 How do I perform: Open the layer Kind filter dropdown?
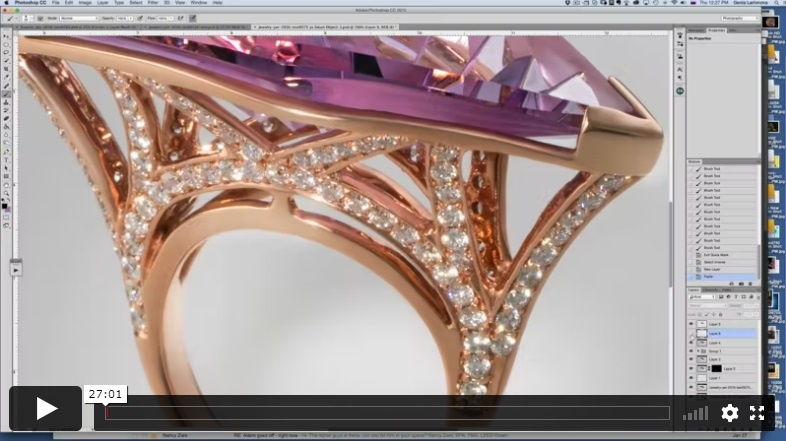pos(702,297)
